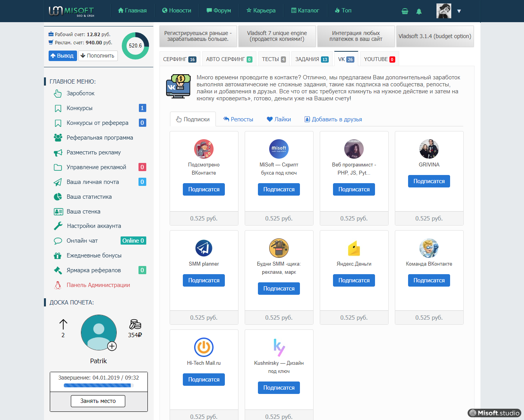The image size is (524, 420).
Task: Click Разместить рекламу megaphone icon
Action: tap(58, 152)
